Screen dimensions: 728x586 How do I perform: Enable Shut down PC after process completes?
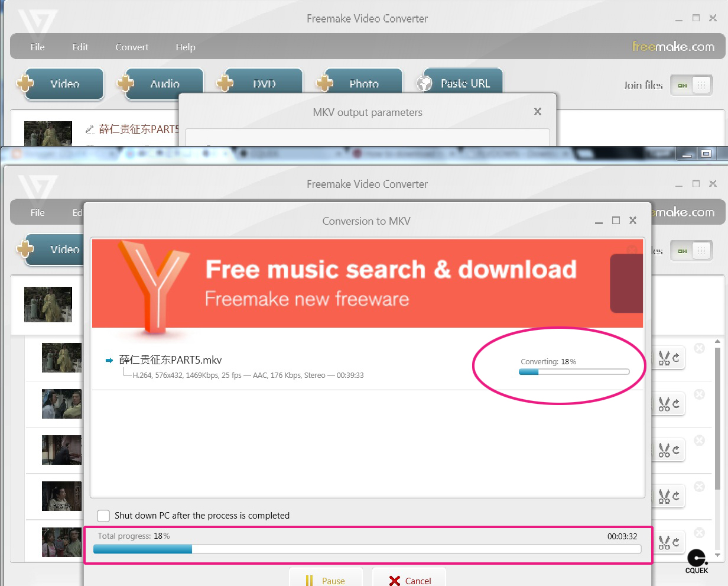point(103,516)
